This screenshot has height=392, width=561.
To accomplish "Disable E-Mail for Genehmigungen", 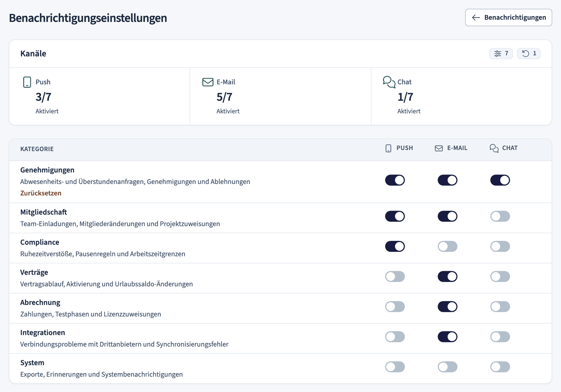I will click(x=447, y=180).
